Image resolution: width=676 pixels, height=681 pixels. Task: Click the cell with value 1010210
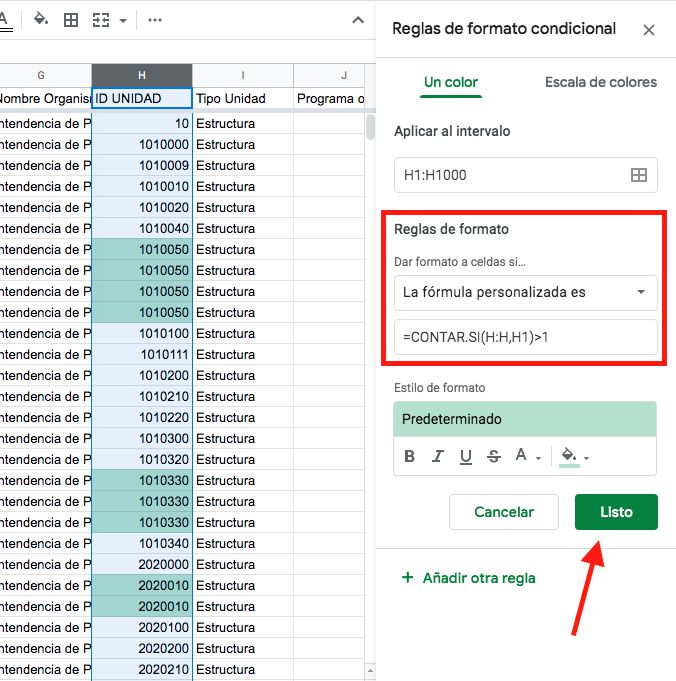pyautogui.click(x=142, y=397)
